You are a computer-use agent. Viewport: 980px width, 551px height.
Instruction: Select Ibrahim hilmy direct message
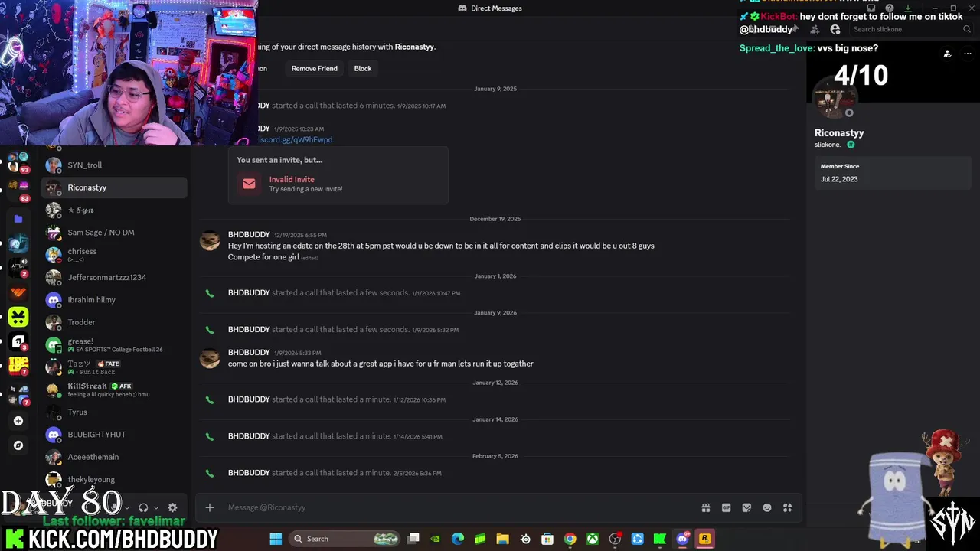[114, 300]
